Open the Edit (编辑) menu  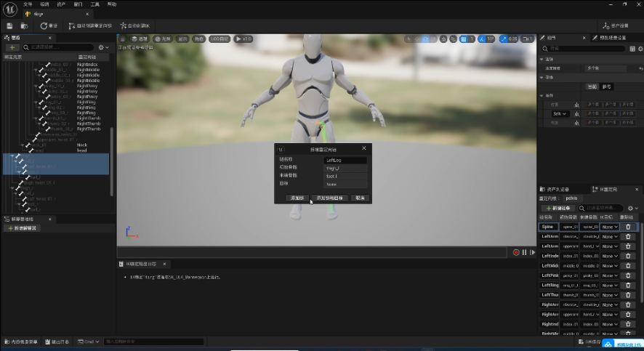44,4
